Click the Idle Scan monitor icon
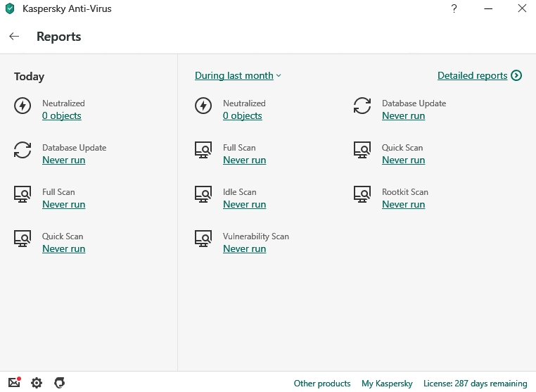The image size is (536, 392). (x=203, y=194)
